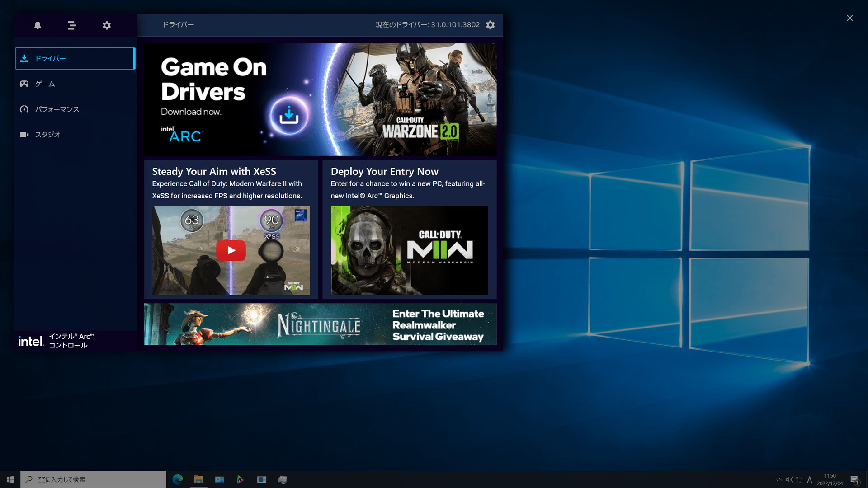Switch to the パフォーマンス tab

75,109
